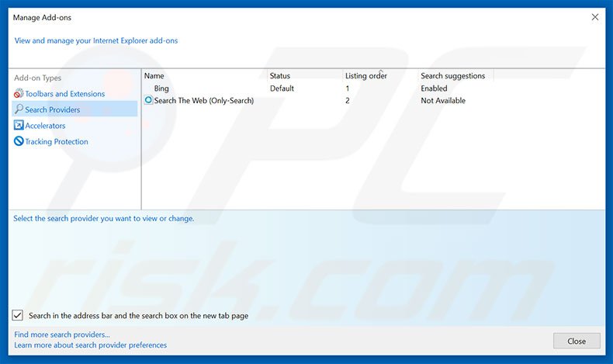Viewport: 613px width, 364px height.
Task: Click View and manage your Internet Explorer add-ons
Action: pyautogui.click(x=96, y=40)
